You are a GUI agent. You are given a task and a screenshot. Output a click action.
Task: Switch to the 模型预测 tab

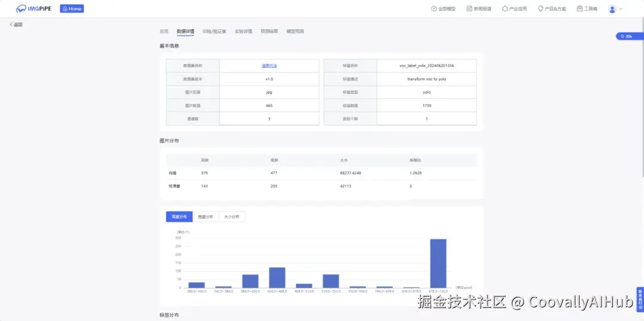(295, 31)
